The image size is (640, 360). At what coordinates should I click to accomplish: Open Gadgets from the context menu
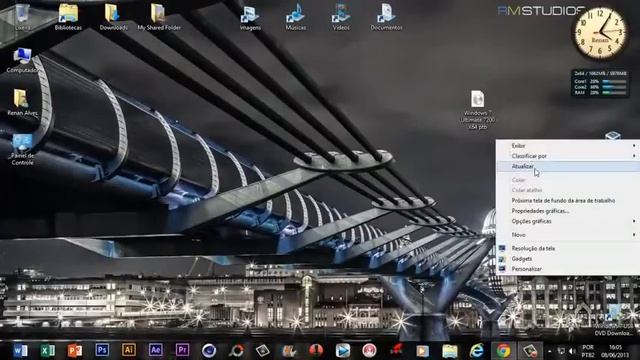[x=568, y=258]
